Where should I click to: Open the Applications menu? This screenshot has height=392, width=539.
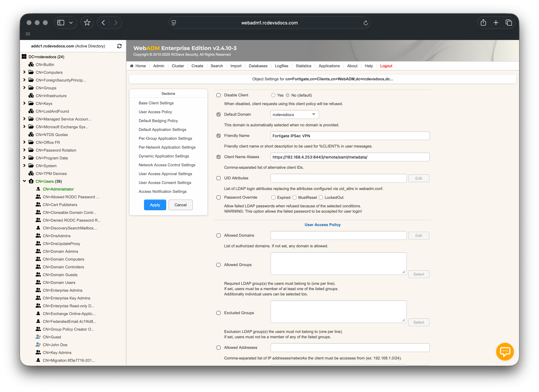(329, 66)
